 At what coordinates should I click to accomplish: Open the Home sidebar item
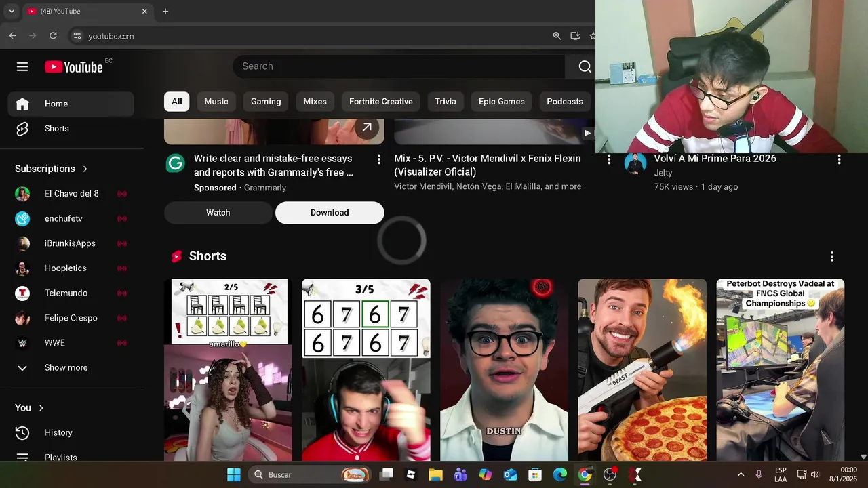pos(71,104)
